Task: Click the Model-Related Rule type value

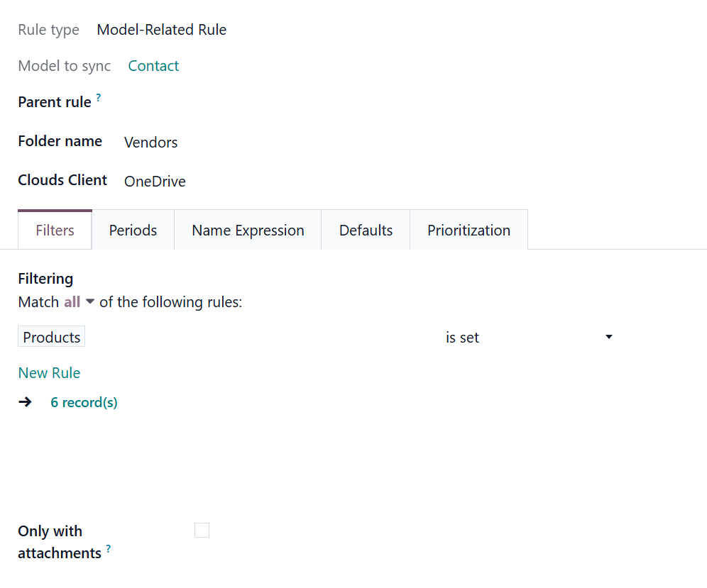Action: point(162,30)
